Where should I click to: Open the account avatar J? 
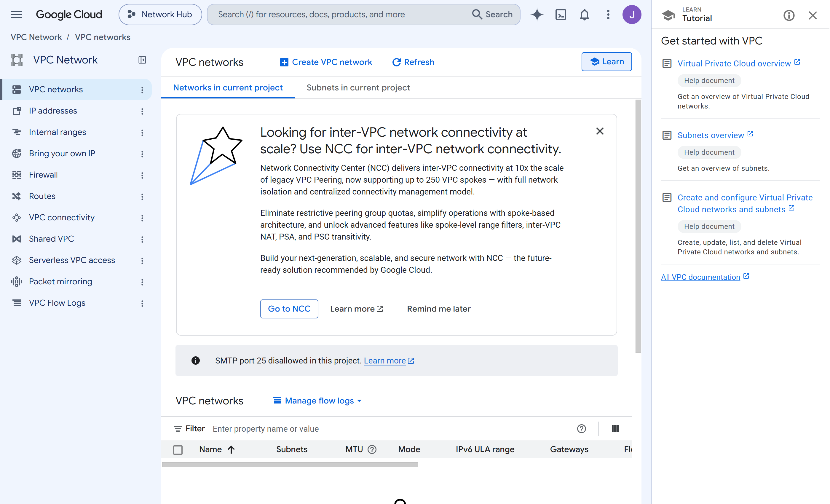[632, 15]
